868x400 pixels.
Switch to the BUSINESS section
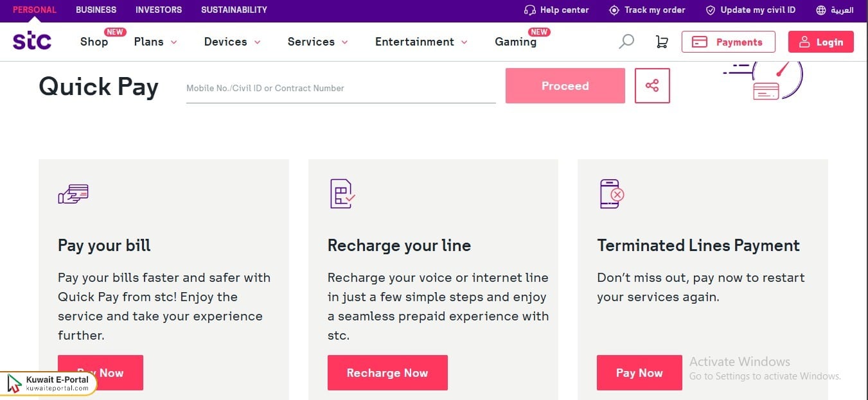[x=96, y=10]
